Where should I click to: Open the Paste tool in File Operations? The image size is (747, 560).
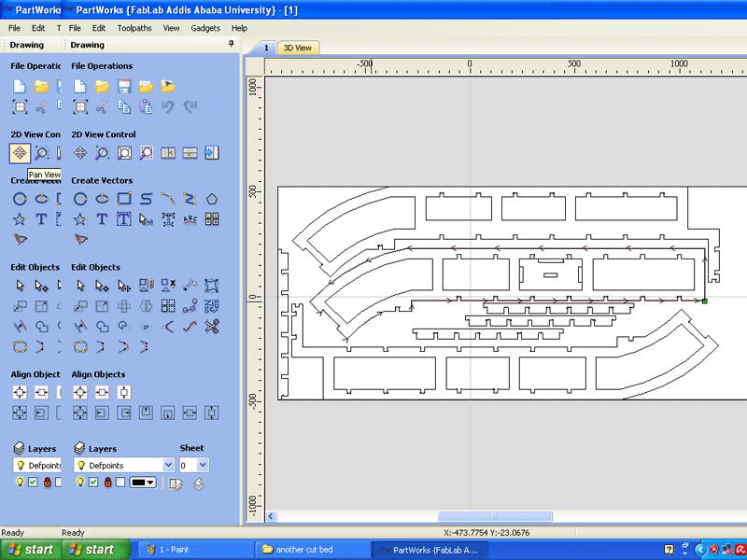point(148,106)
